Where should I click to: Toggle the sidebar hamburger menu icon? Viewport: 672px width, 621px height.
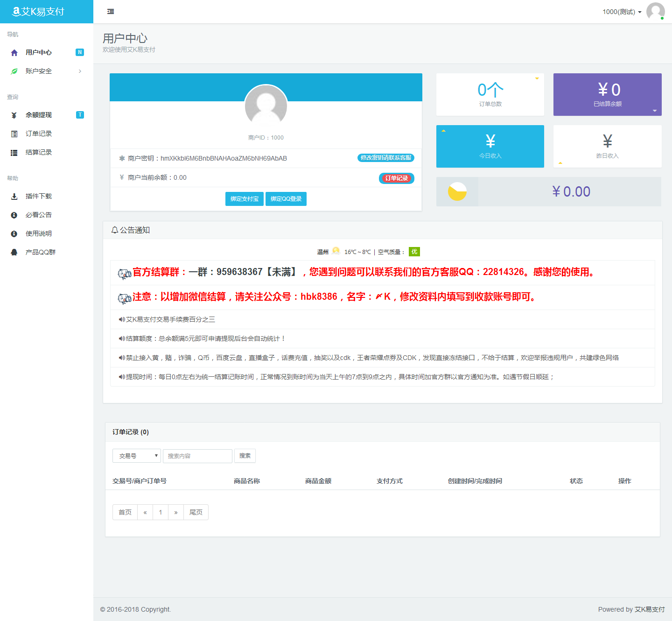(x=111, y=12)
